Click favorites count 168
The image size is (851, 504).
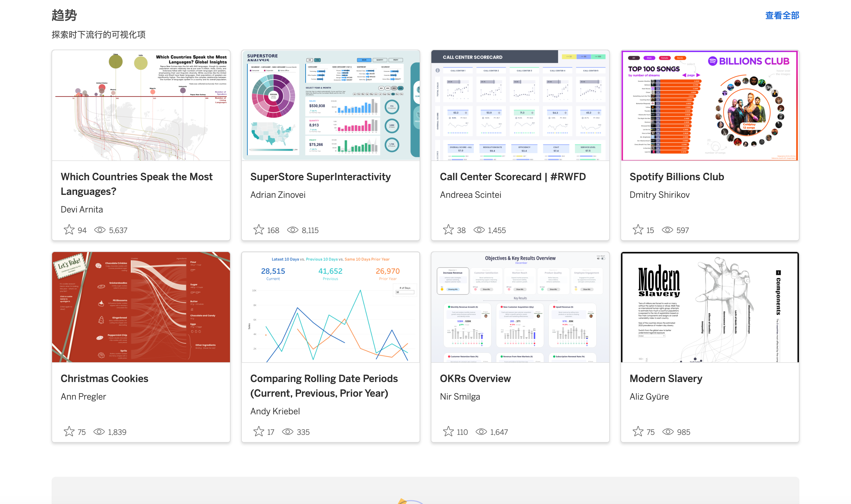[x=273, y=230]
